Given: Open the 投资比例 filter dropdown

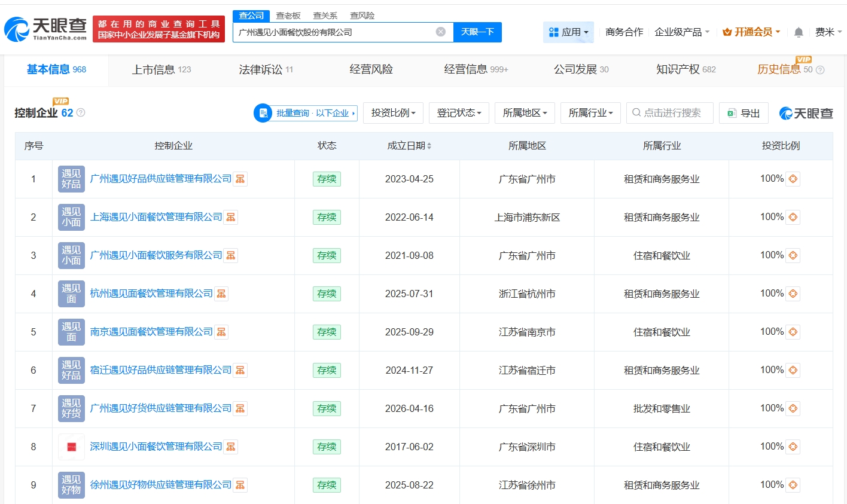Looking at the screenshot, I should pyautogui.click(x=393, y=113).
